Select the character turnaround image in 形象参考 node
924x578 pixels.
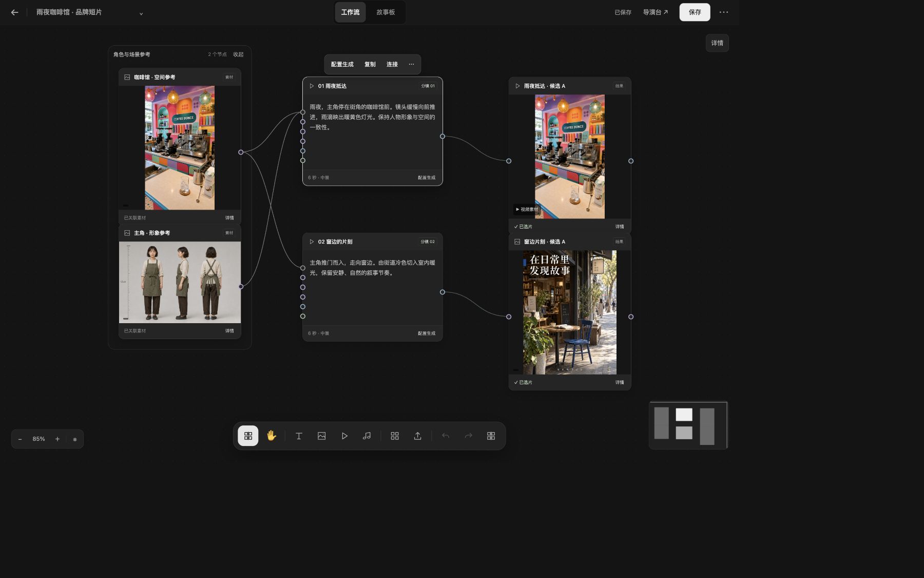point(180,282)
